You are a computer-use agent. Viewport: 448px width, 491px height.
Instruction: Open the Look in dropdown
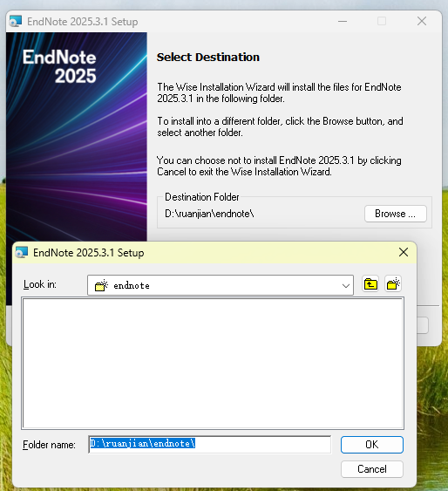point(346,285)
